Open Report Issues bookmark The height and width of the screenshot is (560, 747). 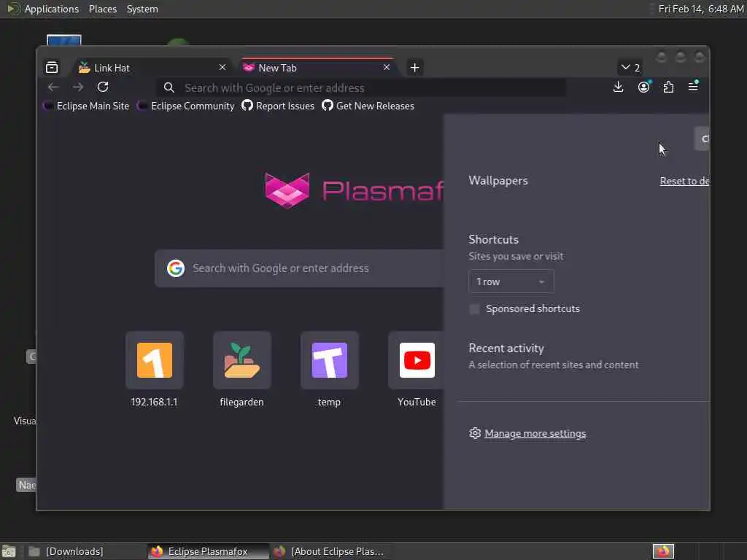pyautogui.click(x=278, y=106)
